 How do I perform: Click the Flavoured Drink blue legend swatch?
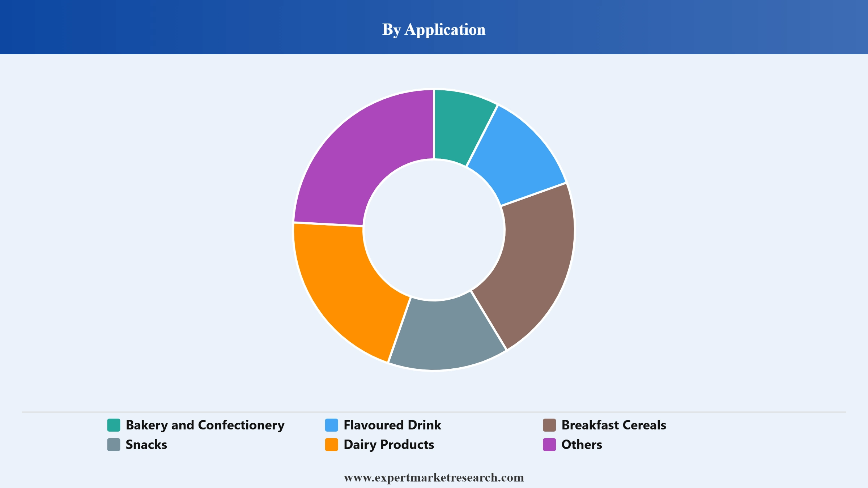click(331, 425)
